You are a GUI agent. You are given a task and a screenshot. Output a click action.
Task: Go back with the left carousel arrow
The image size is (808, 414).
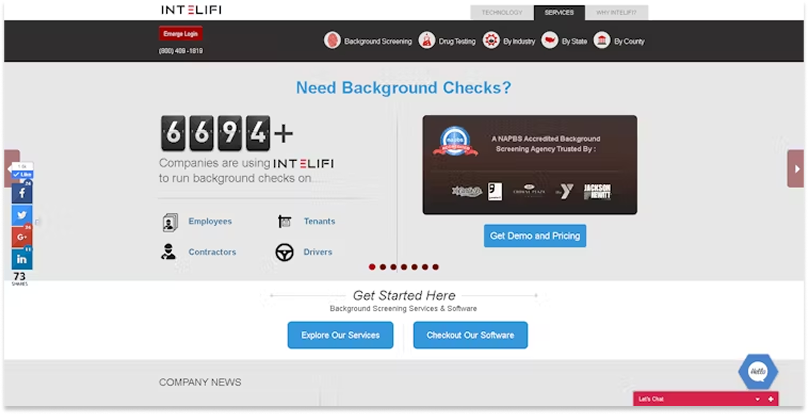[10, 169]
